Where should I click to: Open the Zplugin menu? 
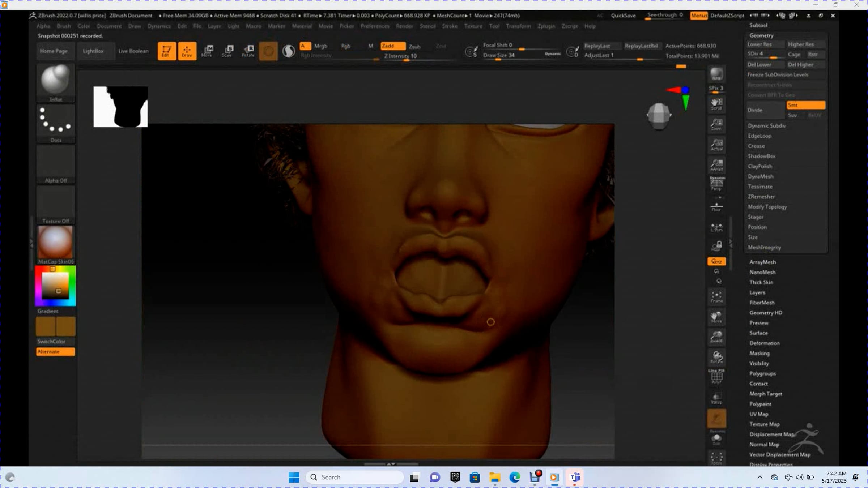(546, 26)
